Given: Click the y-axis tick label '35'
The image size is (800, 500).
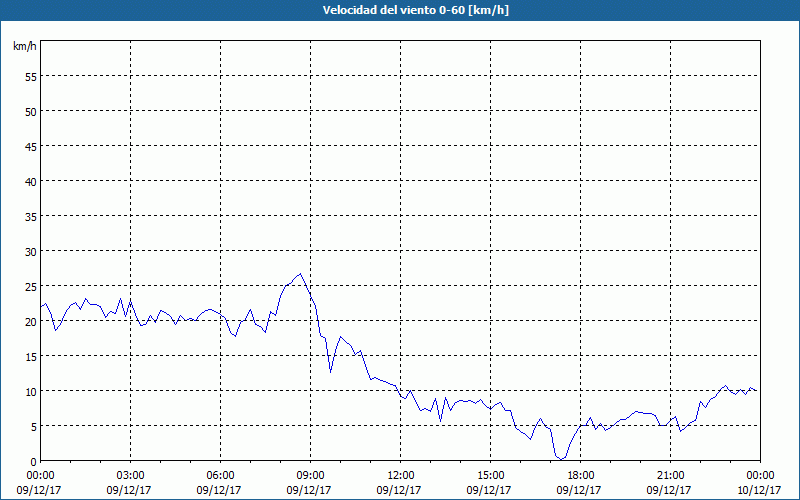Looking at the screenshot, I should click(31, 216).
